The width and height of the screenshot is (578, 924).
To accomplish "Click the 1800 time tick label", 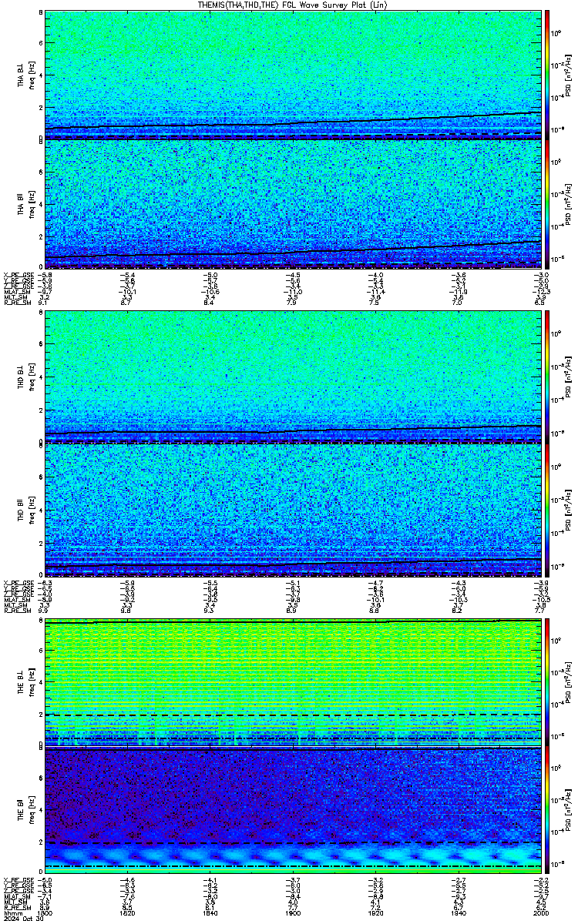I will point(45,913).
